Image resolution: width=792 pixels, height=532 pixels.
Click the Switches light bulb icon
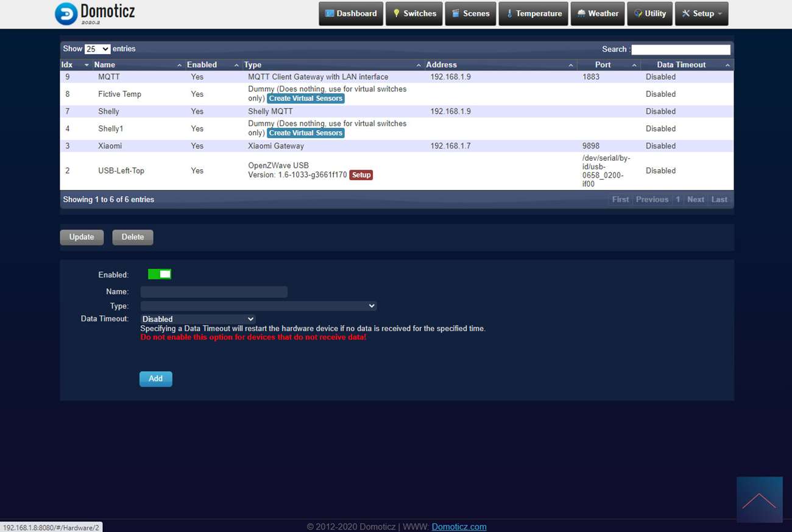pyautogui.click(x=396, y=13)
